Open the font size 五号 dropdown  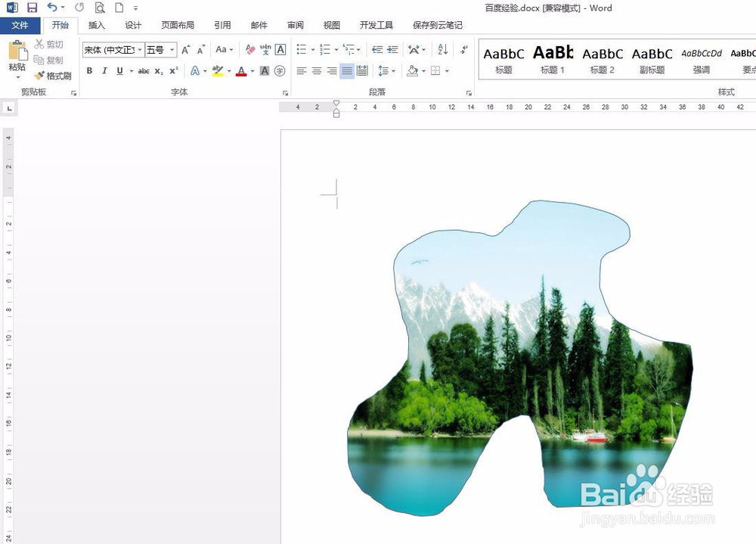pyautogui.click(x=172, y=50)
